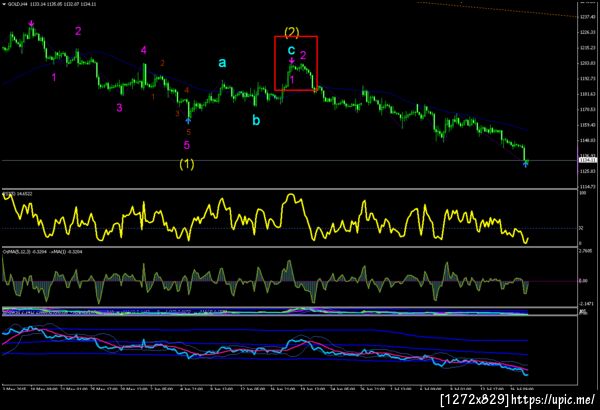The image size is (600, 410).
Task: Click the magenta down arrow under cyan c
Action: (292, 60)
